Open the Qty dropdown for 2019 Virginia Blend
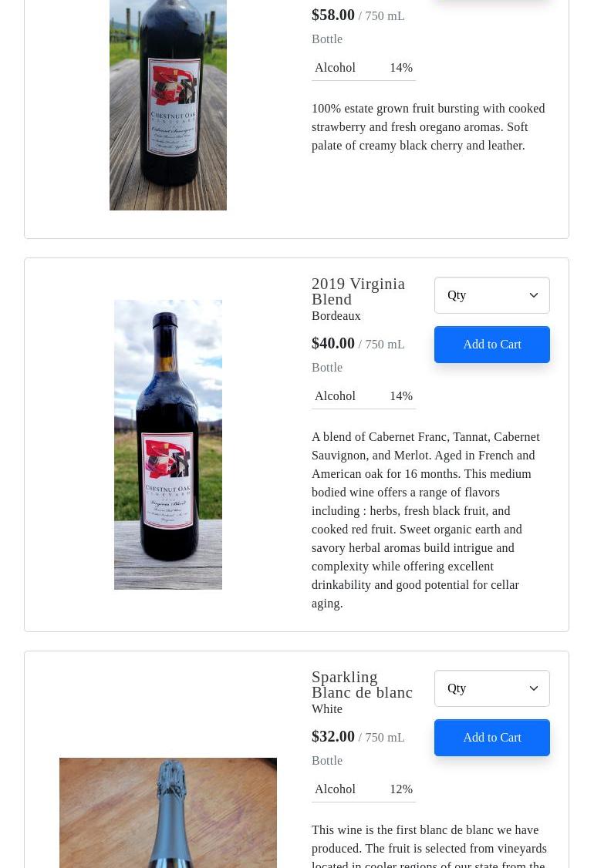This screenshot has height=868, width=594. [491, 295]
